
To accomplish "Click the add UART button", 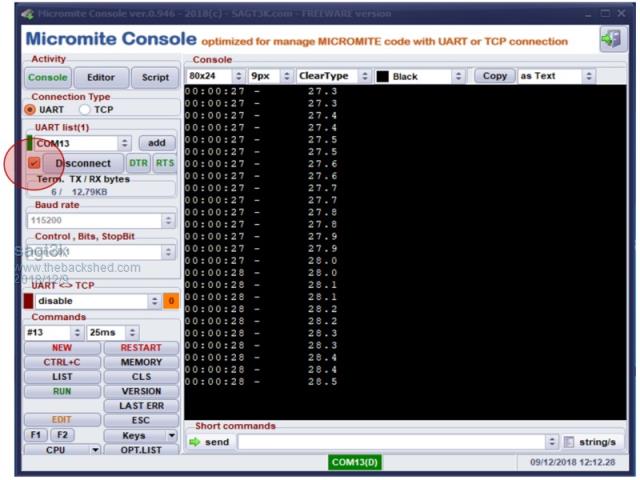I will pos(157,143).
